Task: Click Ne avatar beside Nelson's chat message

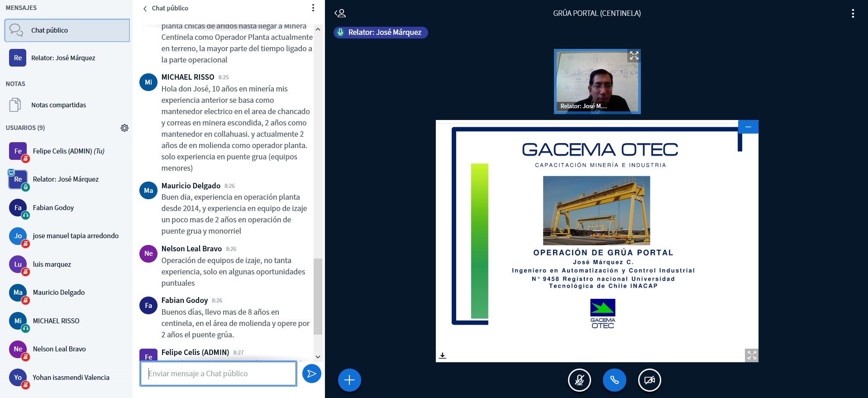Action: [148, 254]
